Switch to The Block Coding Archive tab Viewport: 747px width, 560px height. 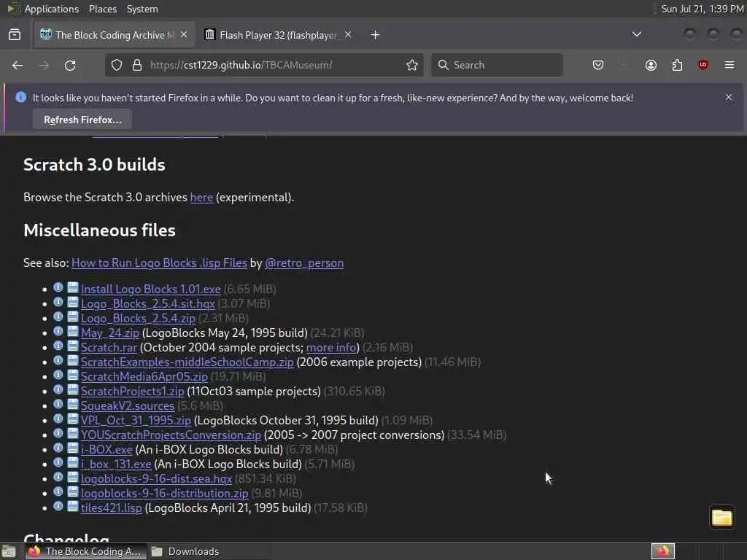[115, 35]
